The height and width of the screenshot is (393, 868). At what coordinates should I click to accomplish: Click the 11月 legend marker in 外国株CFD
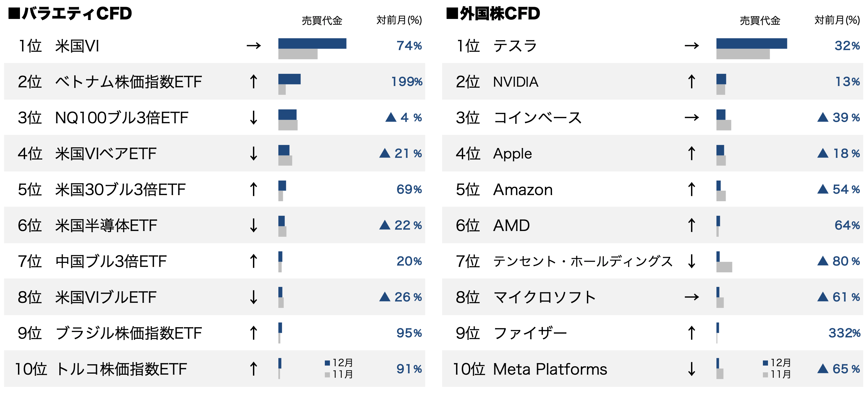pyautogui.click(x=765, y=375)
